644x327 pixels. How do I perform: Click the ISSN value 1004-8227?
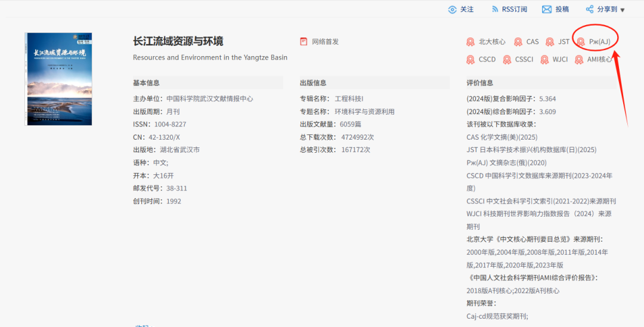[x=170, y=124]
